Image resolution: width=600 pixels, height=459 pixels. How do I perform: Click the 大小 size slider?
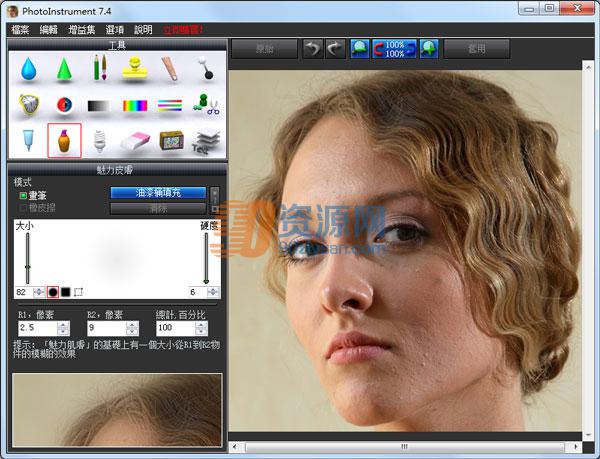coord(28,258)
